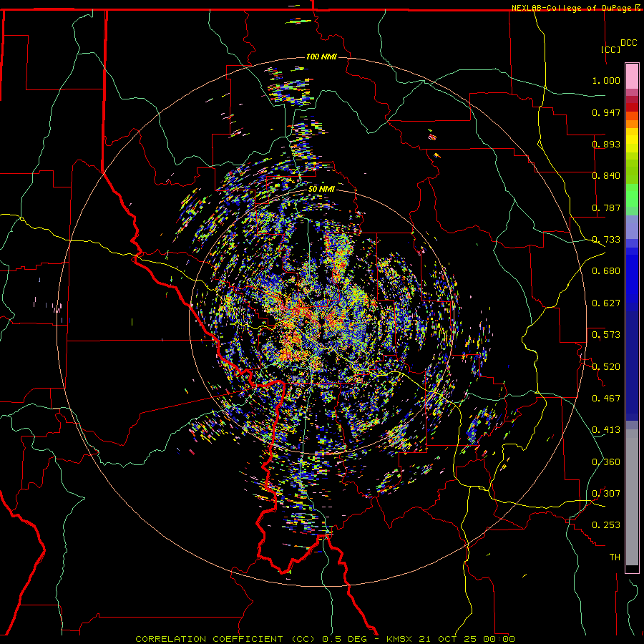644x644 pixels.
Task: Click the 0.947 legend value
Action: (606, 112)
